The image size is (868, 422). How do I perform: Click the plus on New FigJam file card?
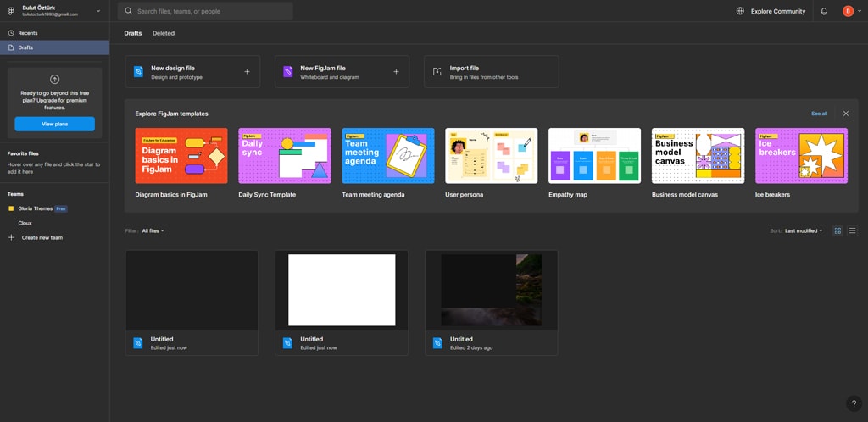point(396,71)
